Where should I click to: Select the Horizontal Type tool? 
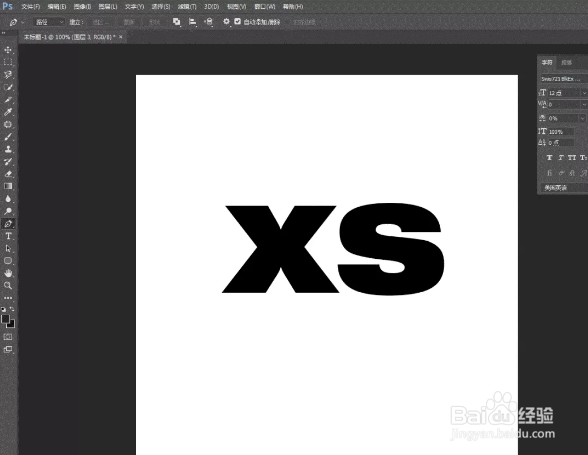pyautogui.click(x=8, y=236)
